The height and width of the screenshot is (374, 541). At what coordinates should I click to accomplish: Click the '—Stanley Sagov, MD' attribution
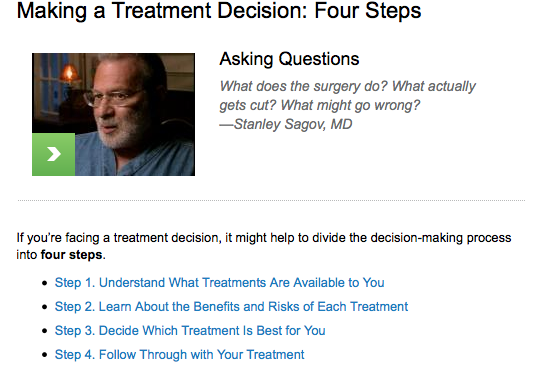click(286, 124)
